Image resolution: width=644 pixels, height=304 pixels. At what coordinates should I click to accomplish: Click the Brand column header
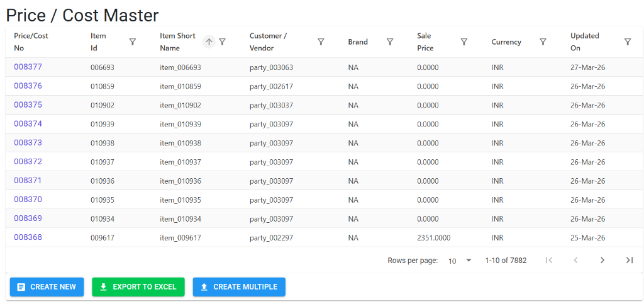(x=358, y=42)
